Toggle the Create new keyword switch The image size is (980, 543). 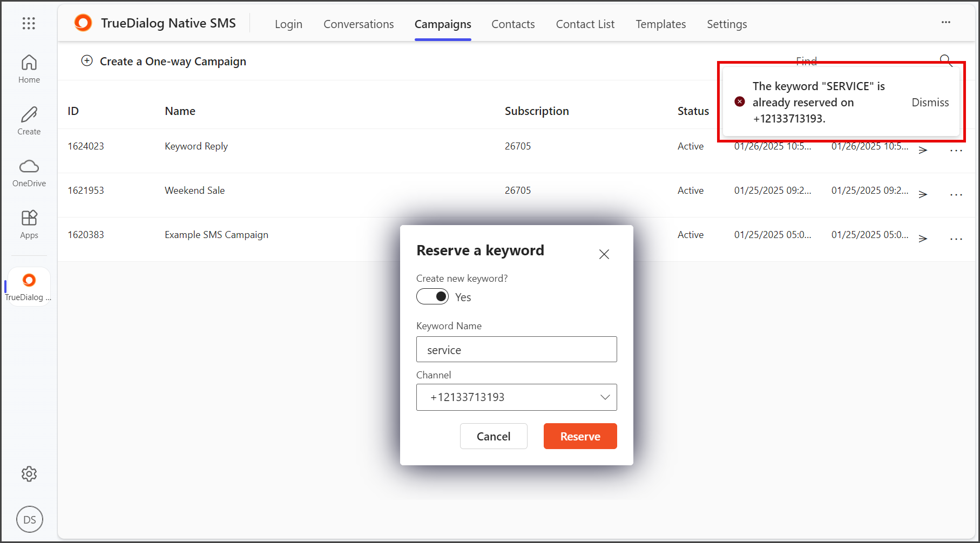coord(432,296)
